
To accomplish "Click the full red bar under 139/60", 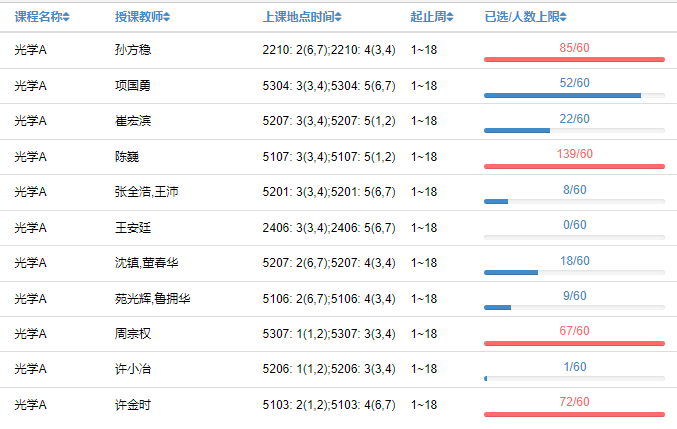I will click(x=574, y=166).
